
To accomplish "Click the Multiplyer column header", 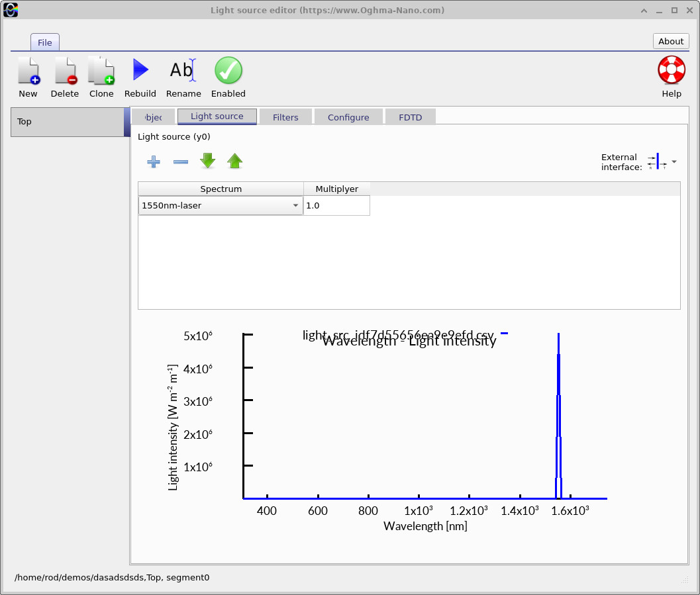I will (x=336, y=189).
